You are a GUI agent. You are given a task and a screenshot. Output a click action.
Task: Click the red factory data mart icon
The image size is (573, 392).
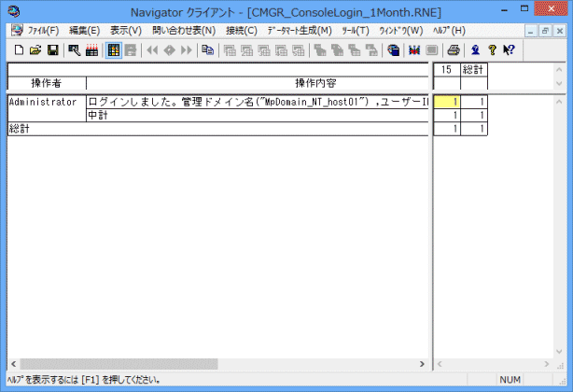(91, 49)
